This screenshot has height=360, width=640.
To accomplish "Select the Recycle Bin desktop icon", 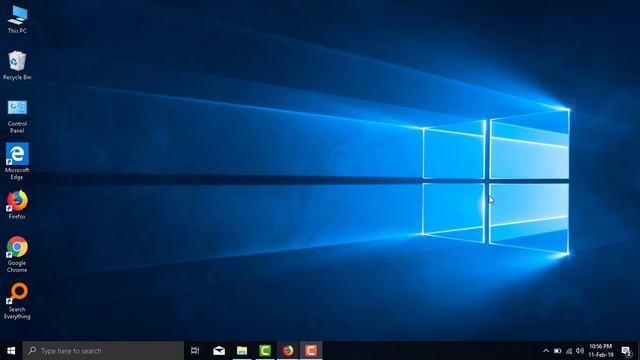I will (17, 65).
